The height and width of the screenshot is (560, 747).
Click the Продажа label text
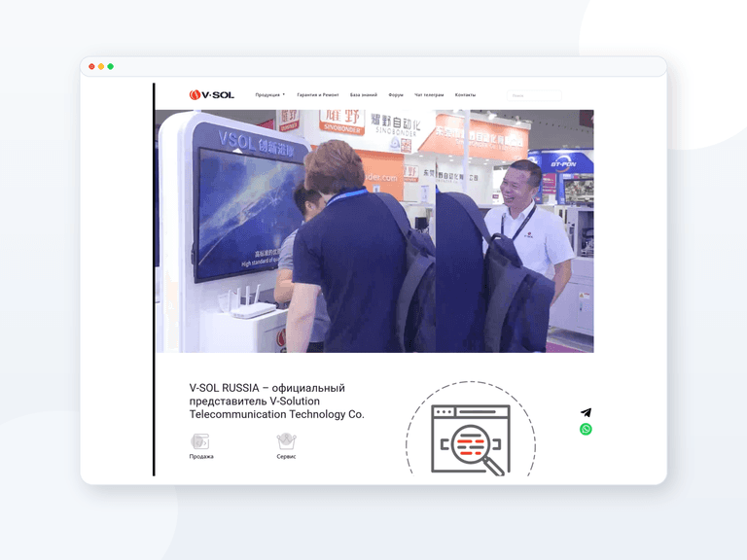tap(201, 456)
